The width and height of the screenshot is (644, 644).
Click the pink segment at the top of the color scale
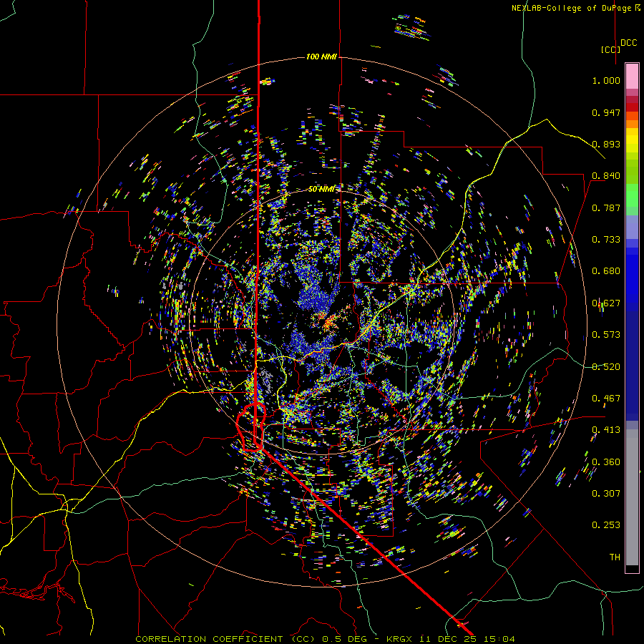pyautogui.click(x=632, y=76)
